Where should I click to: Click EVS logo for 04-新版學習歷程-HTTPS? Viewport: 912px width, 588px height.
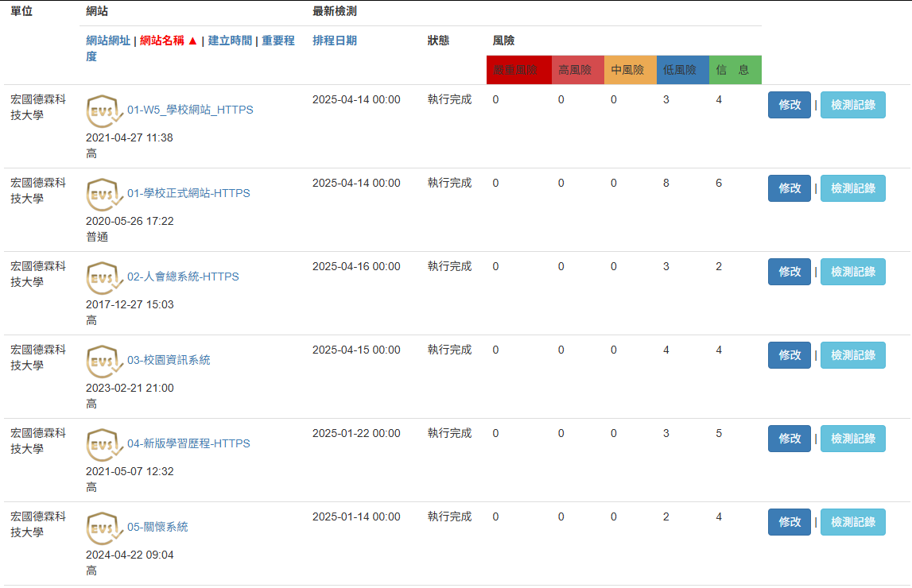coord(105,444)
